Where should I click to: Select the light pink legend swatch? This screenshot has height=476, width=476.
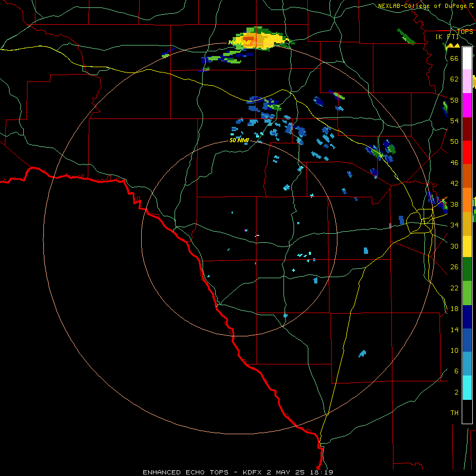467,81
